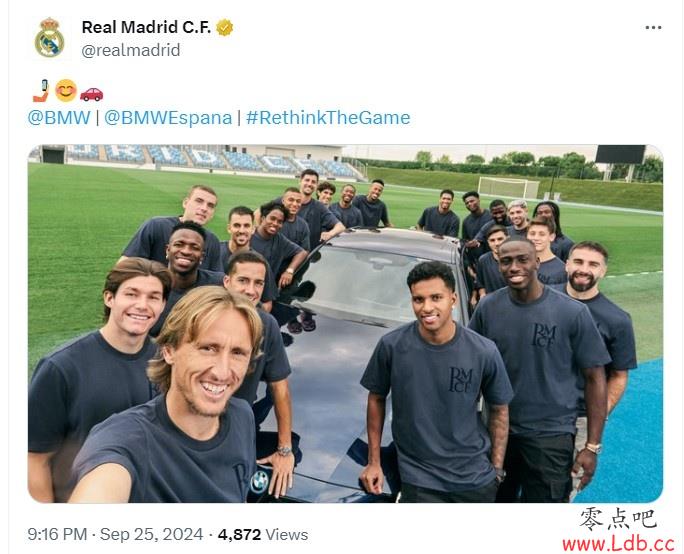Click the Chinese watermark text logo
684x554 pixels.
(618, 518)
